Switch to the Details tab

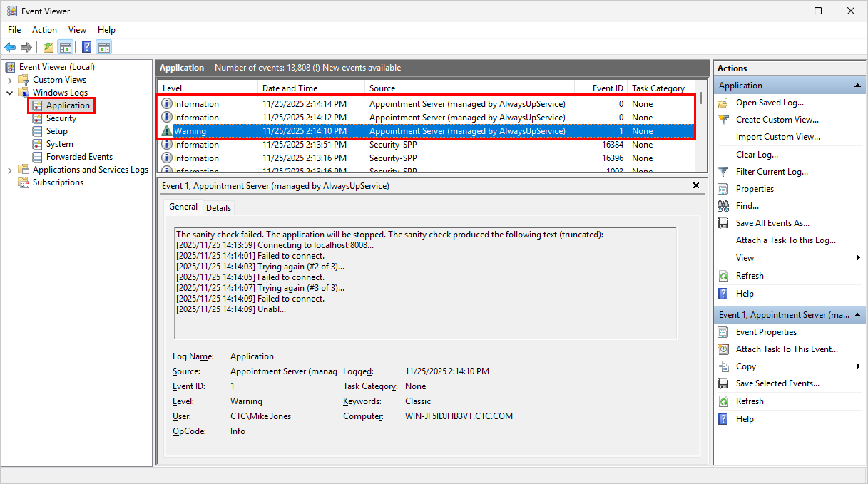point(218,207)
